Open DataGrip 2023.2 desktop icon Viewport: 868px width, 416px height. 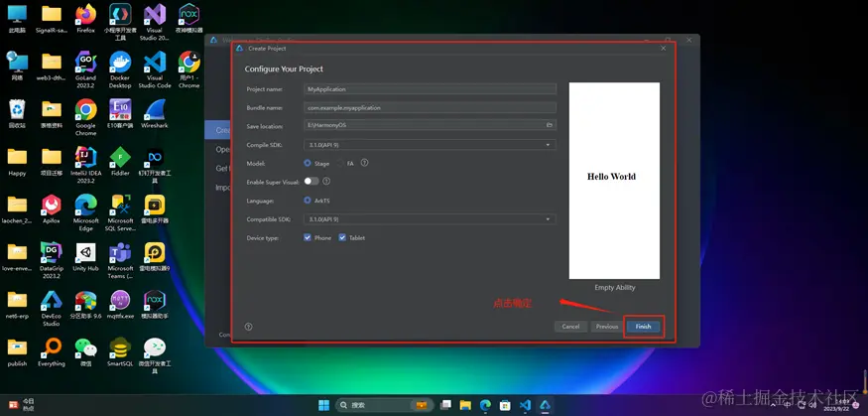coord(52,260)
